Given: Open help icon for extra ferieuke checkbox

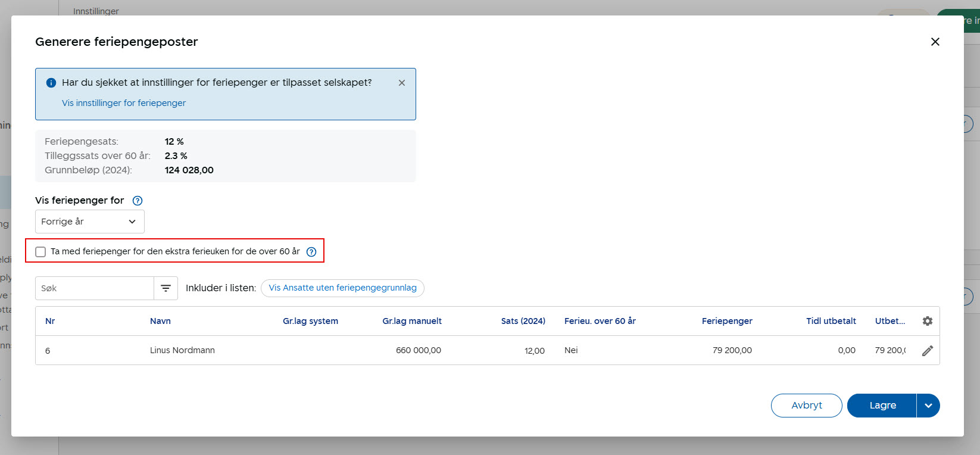Looking at the screenshot, I should click(311, 252).
